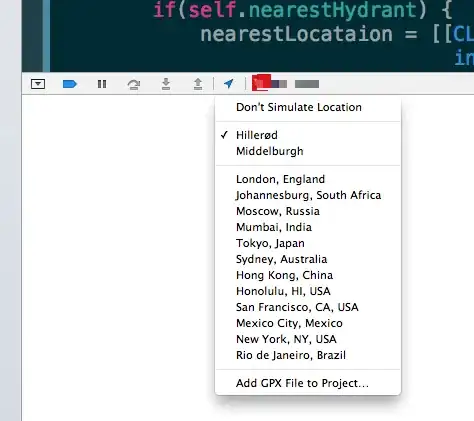Click the Step Into icon
This screenshot has width=474, height=421.
point(166,84)
